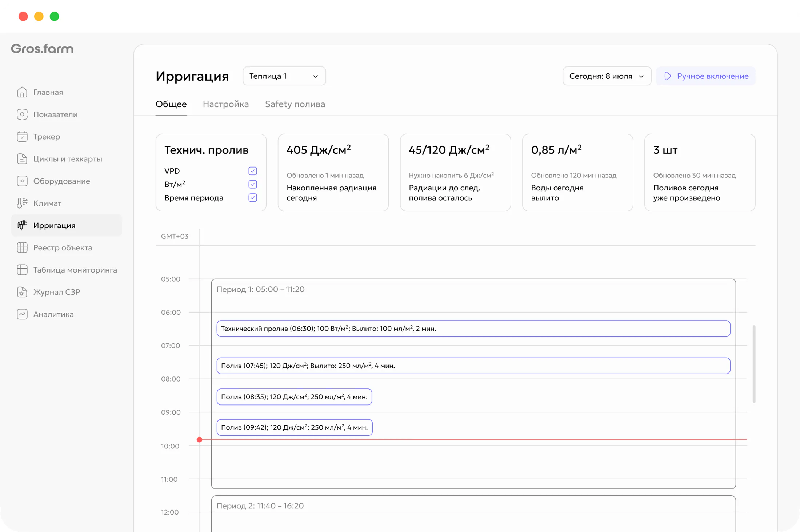Click the play icon in Ручное включение
Image resolution: width=800 pixels, height=532 pixels.
point(668,76)
